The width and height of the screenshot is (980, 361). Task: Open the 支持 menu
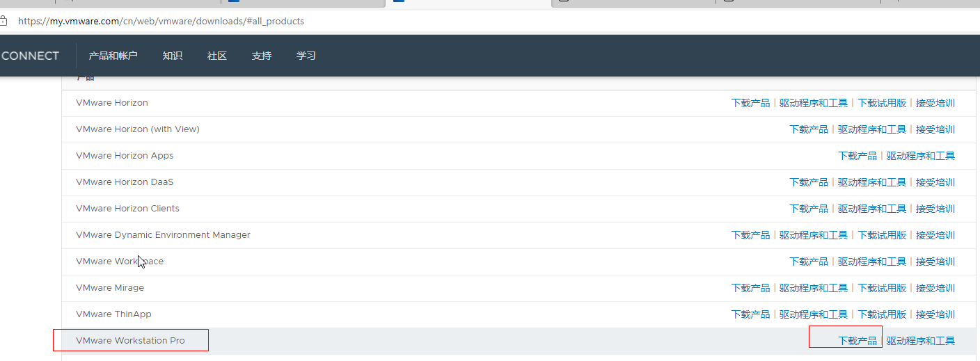click(261, 56)
